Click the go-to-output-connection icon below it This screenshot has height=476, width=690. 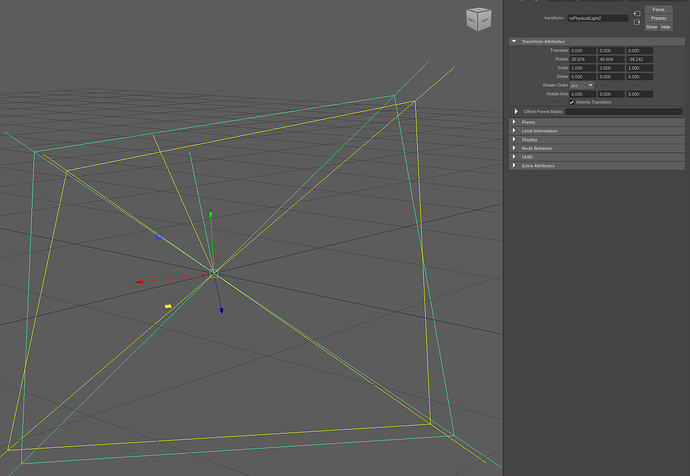[x=638, y=22]
